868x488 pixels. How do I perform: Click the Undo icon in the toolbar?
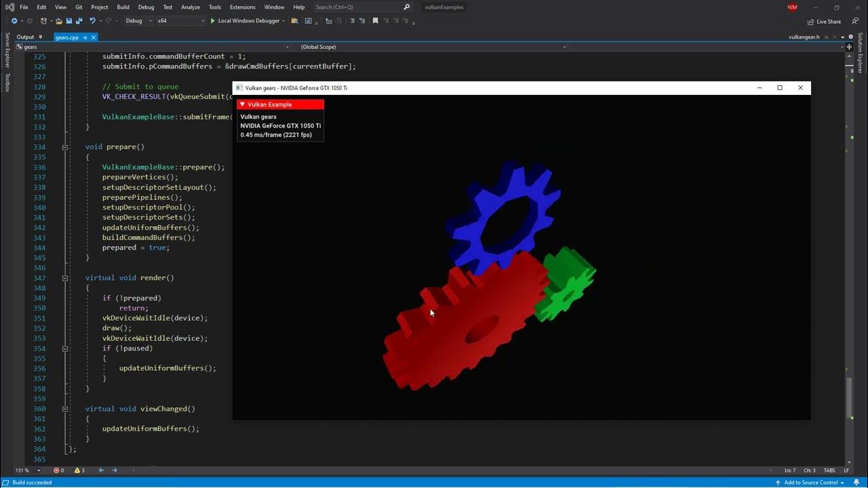pos(93,21)
